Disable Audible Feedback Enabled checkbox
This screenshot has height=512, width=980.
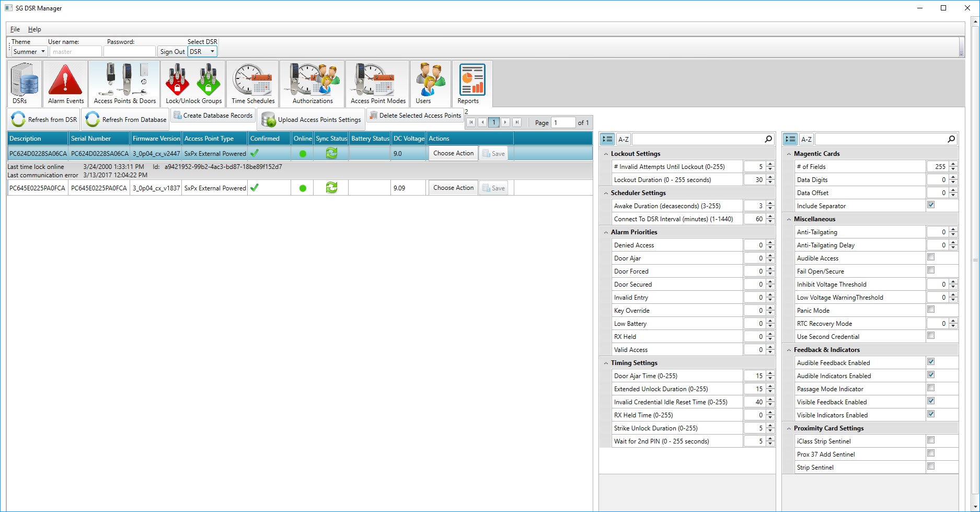tap(931, 362)
